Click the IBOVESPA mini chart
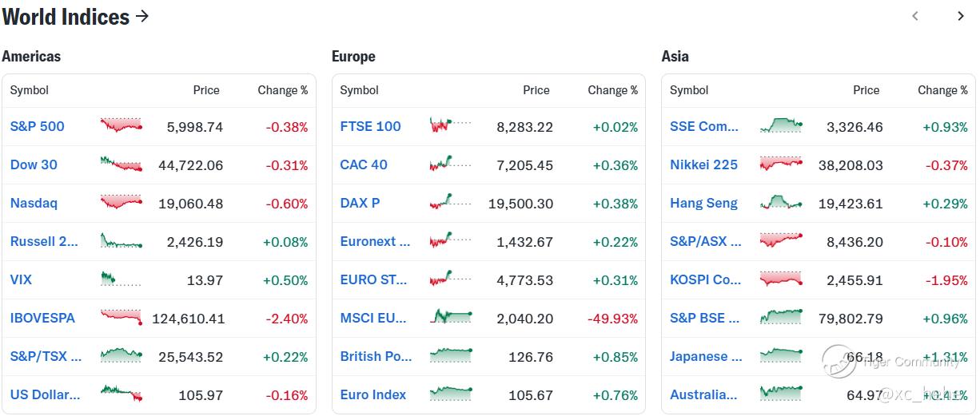The height and width of the screenshot is (416, 980). pos(121,317)
